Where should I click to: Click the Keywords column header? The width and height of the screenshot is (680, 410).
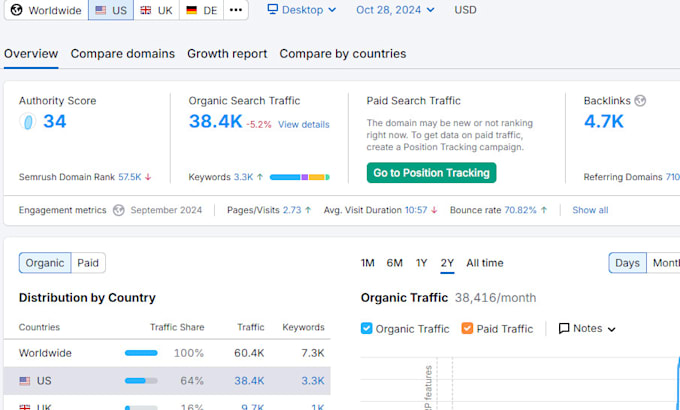(303, 327)
